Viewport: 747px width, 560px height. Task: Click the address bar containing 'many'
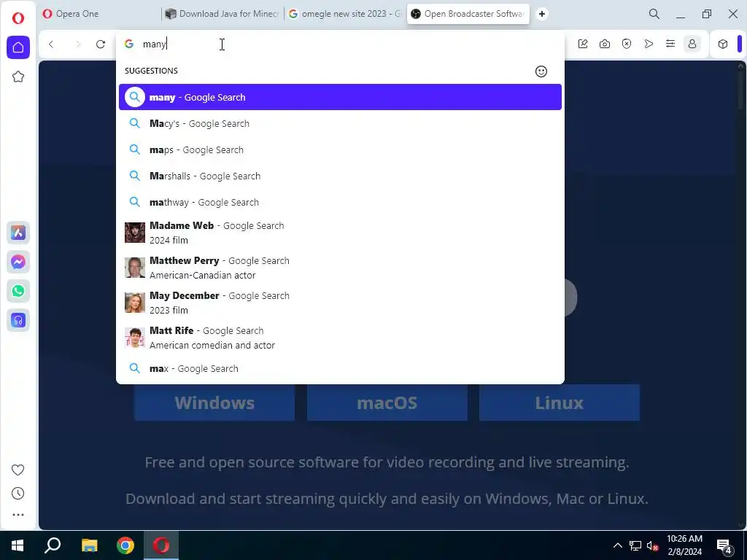pyautogui.click(x=340, y=44)
